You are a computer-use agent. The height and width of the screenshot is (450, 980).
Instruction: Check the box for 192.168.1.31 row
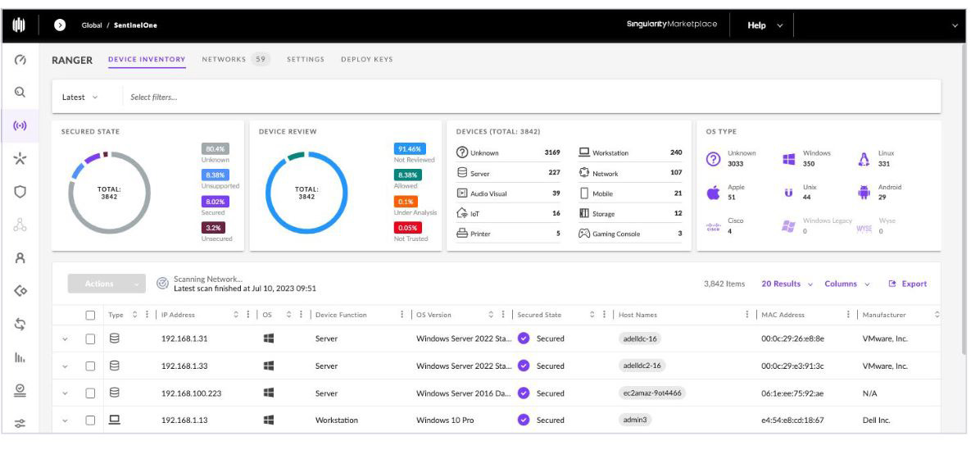click(91, 339)
